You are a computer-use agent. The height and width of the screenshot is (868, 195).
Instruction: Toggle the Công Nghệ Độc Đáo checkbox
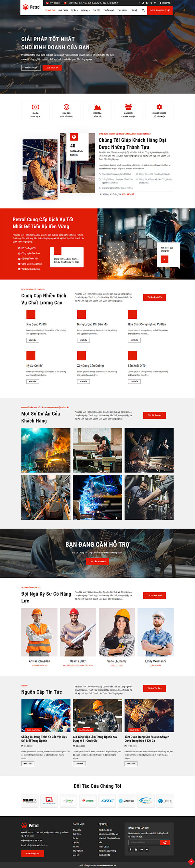19,253
